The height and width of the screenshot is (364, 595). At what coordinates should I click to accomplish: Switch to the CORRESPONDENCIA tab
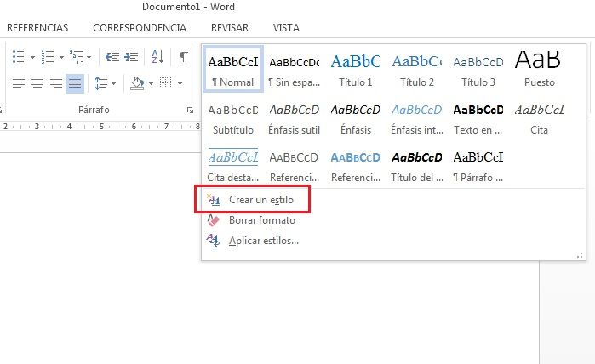click(139, 27)
